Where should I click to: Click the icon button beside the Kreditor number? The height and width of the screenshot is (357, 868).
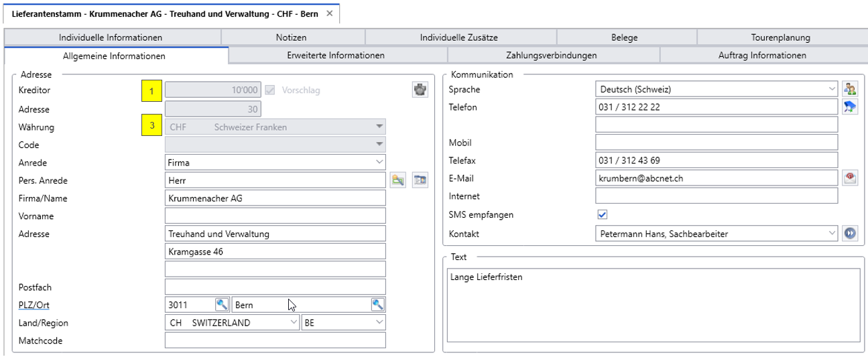tap(420, 90)
